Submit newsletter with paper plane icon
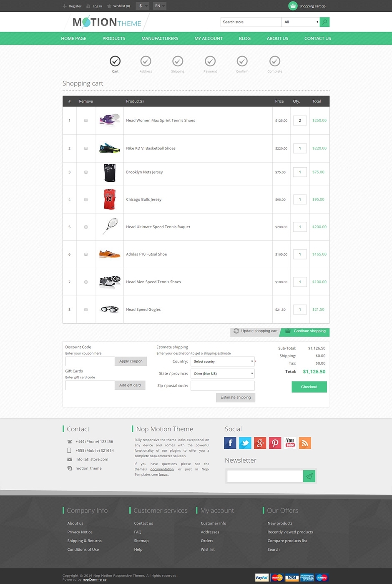 (x=309, y=476)
